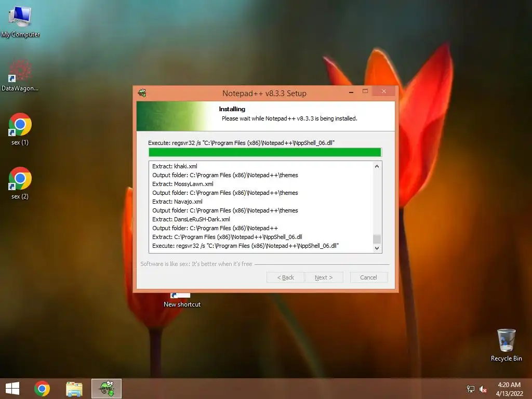Click the muted volume tray icon
This screenshot has width=532, height=399.
(483, 389)
